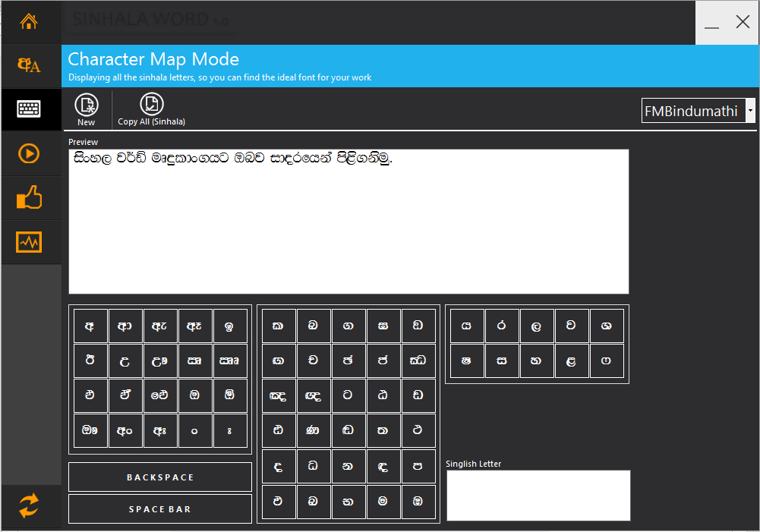
Task: Focus the Singlish Letter input box
Action: point(538,495)
